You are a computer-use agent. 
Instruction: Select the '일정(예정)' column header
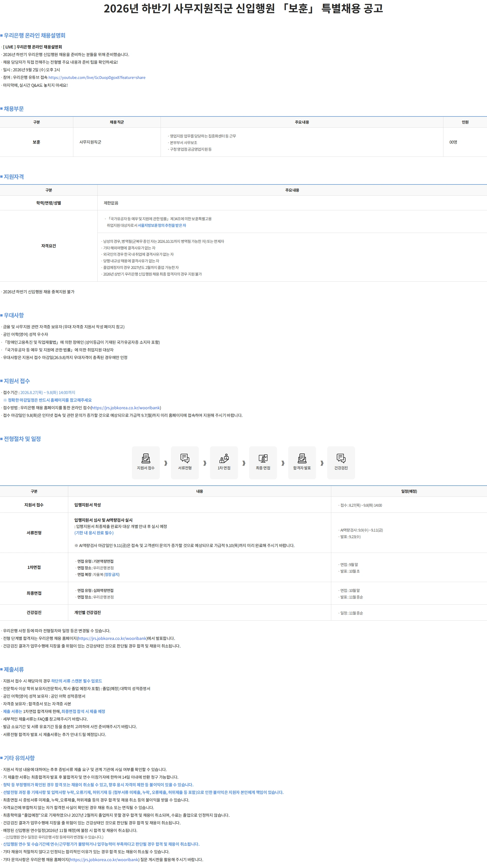click(x=409, y=491)
